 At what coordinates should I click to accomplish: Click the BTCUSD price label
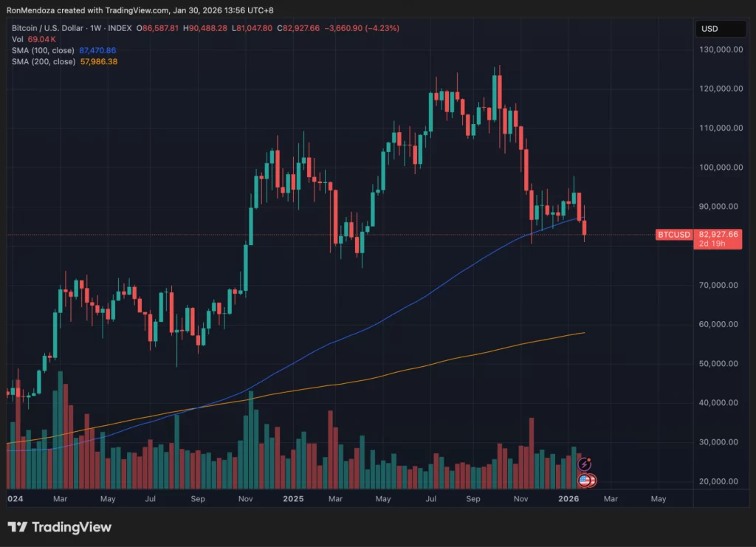674,235
